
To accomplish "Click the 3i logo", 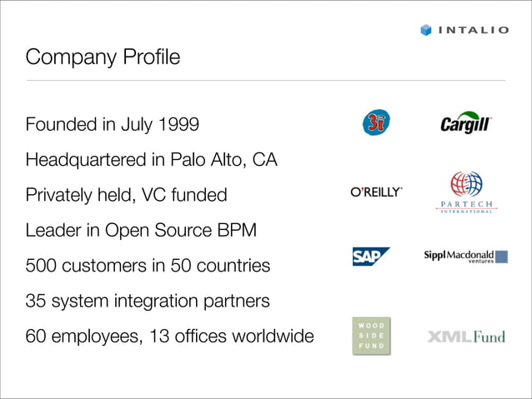I will (x=376, y=124).
